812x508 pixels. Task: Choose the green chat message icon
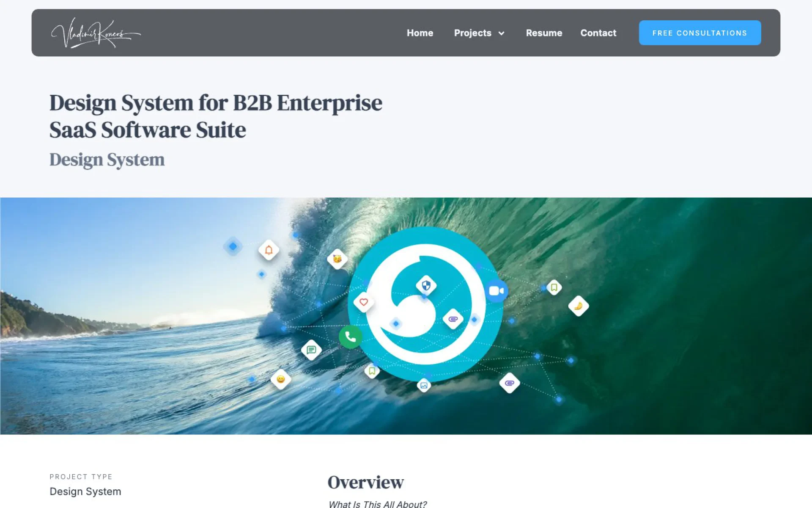[x=311, y=350]
